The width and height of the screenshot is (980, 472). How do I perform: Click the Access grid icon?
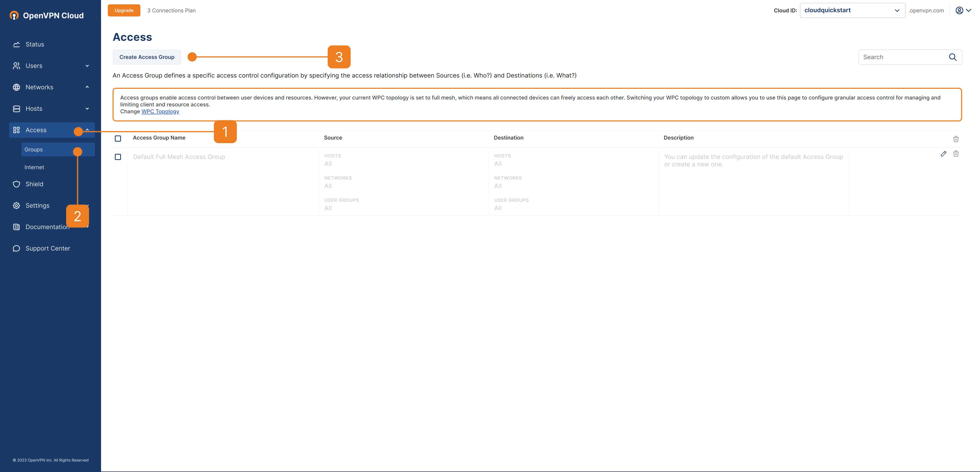point(16,130)
